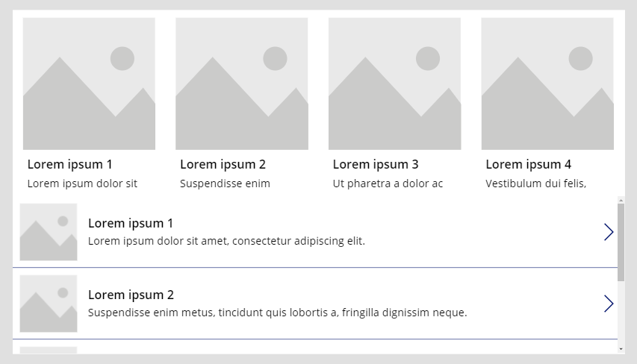This screenshot has width=637, height=364.
Task: Click the vertical scrollbar thumb of the list
Action: tap(621, 242)
